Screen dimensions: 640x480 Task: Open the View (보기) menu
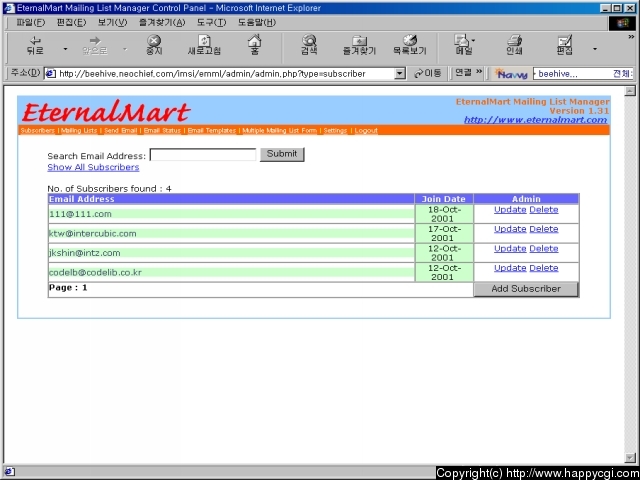pos(112,22)
